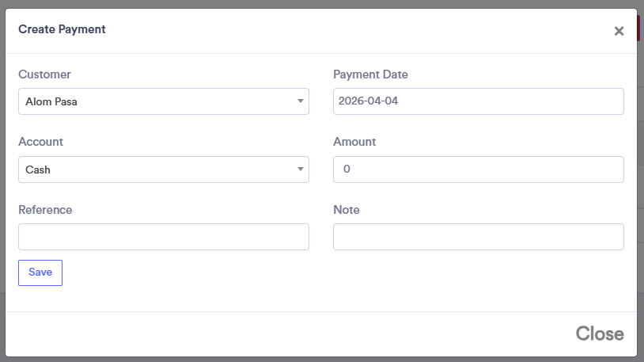Click the Close text button in footer
The image size is (644, 362).
coord(599,333)
